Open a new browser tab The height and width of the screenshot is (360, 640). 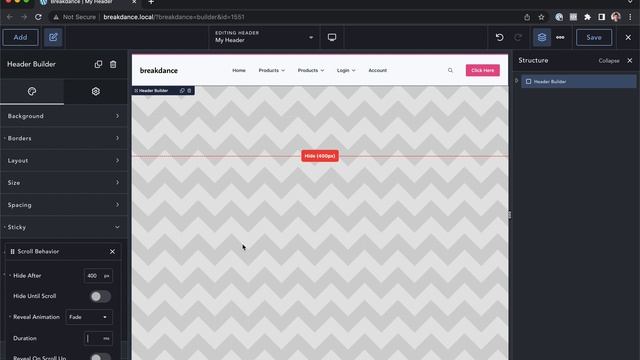click(x=151, y=2)
